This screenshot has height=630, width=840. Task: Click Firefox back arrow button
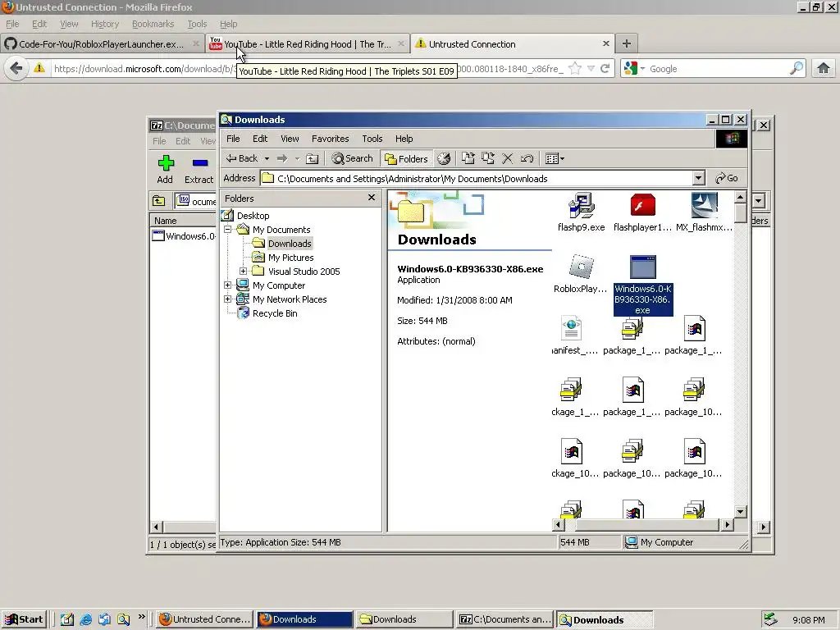tap(16, 69)
